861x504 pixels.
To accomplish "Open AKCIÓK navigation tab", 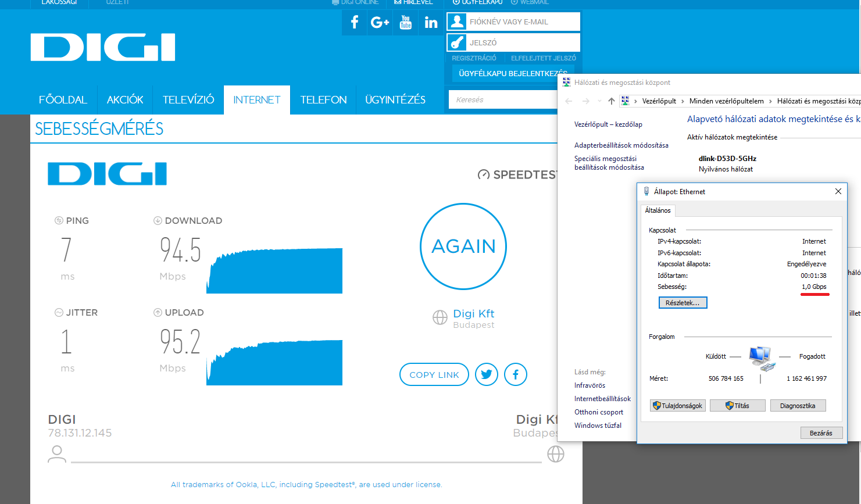I will point(125,100).
